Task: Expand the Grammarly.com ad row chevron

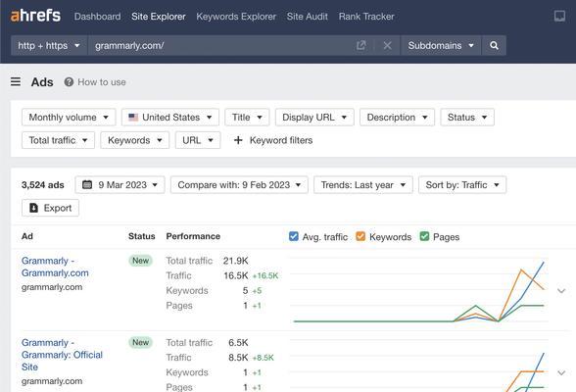Action: coord(561,291)
